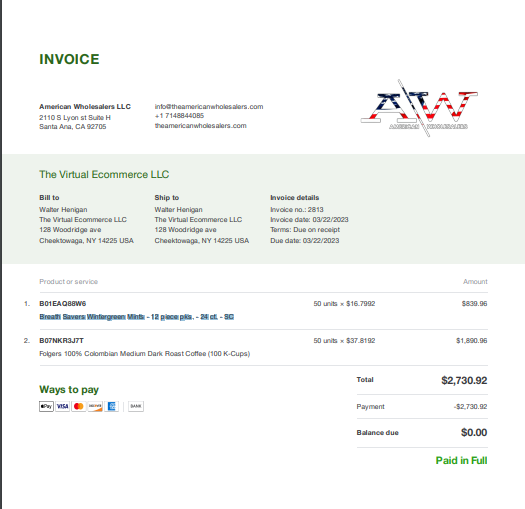The height and width of the screenshot is (509, 525).
Task: Click the Folgers 100% Colombian coffee description
Action: point(145,354)
